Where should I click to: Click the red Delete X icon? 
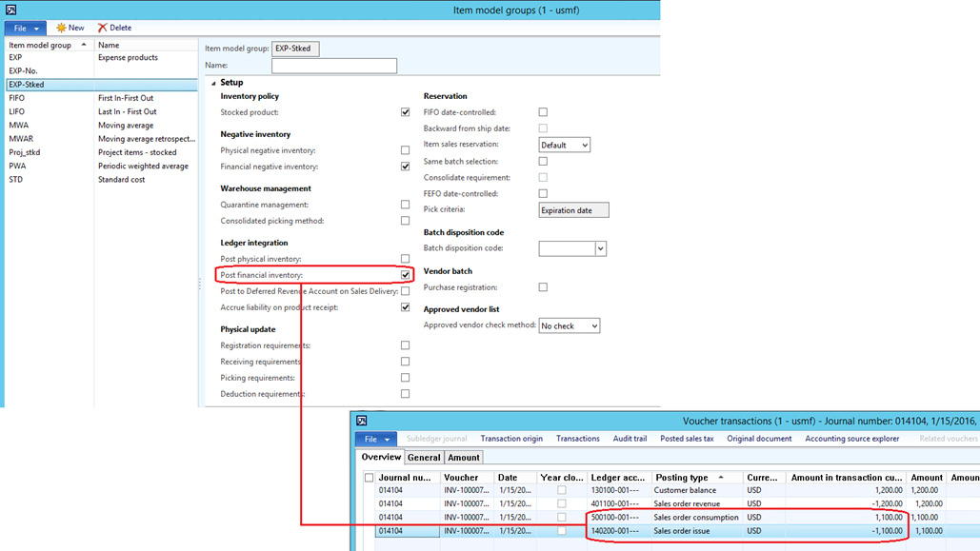(x=102, y=29)
